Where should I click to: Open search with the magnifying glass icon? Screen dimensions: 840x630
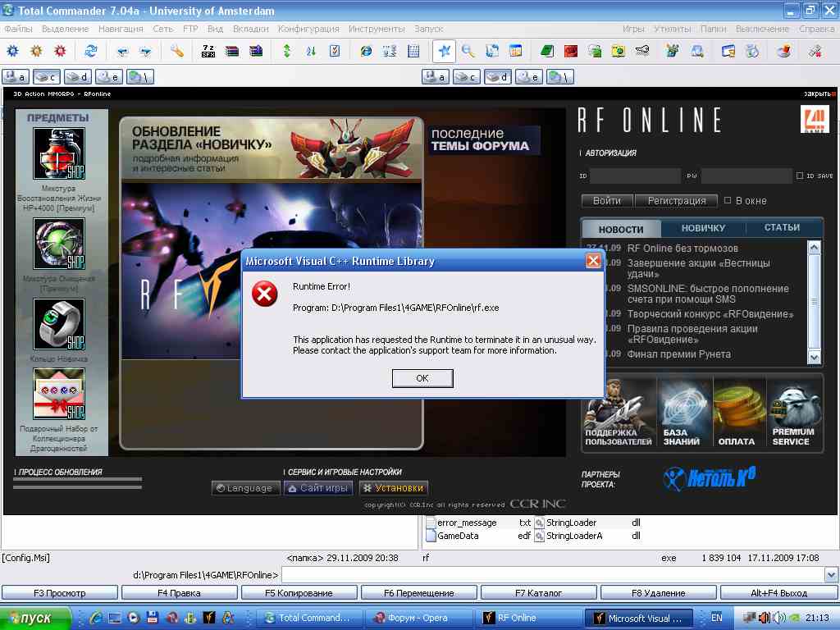pyautogui.click(x=468, y=51)
